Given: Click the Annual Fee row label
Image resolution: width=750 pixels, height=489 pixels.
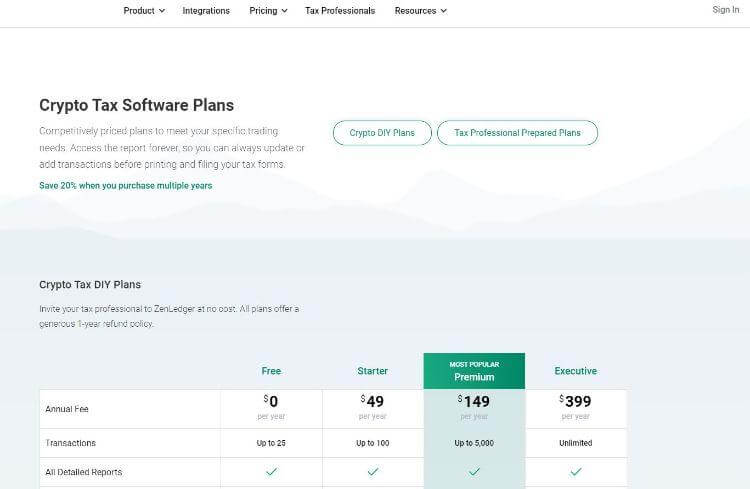Looking at the screenshot, I should tap(67, 409).
